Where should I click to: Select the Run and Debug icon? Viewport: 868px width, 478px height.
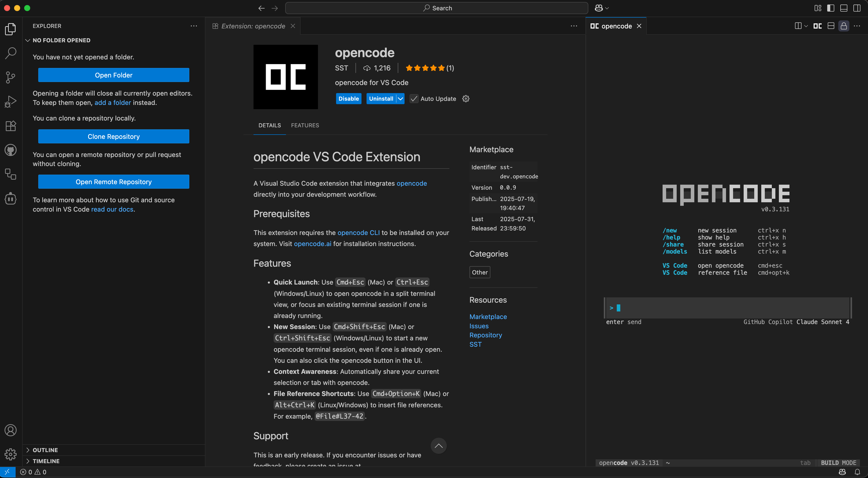tap(10, 101)
